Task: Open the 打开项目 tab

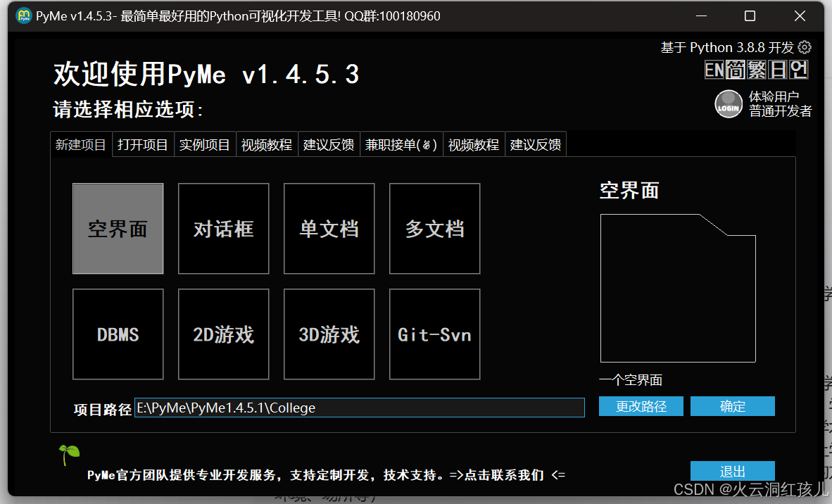Action: point(143,144)
